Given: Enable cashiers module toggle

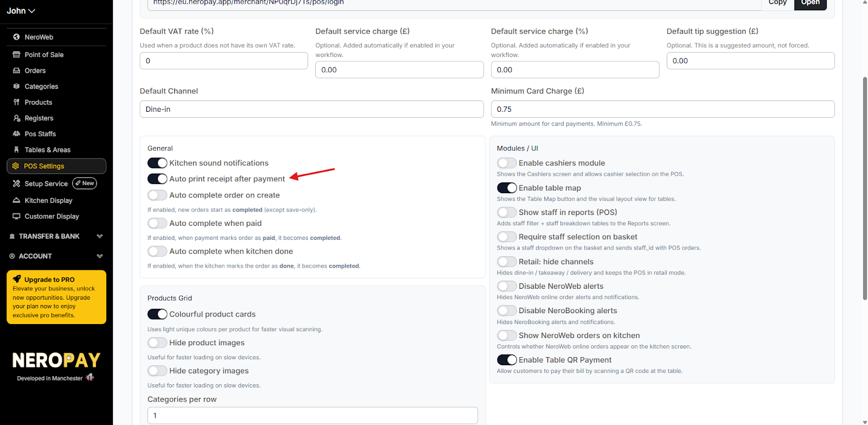Looking at the screenshot, I should (x=507, y=163).
